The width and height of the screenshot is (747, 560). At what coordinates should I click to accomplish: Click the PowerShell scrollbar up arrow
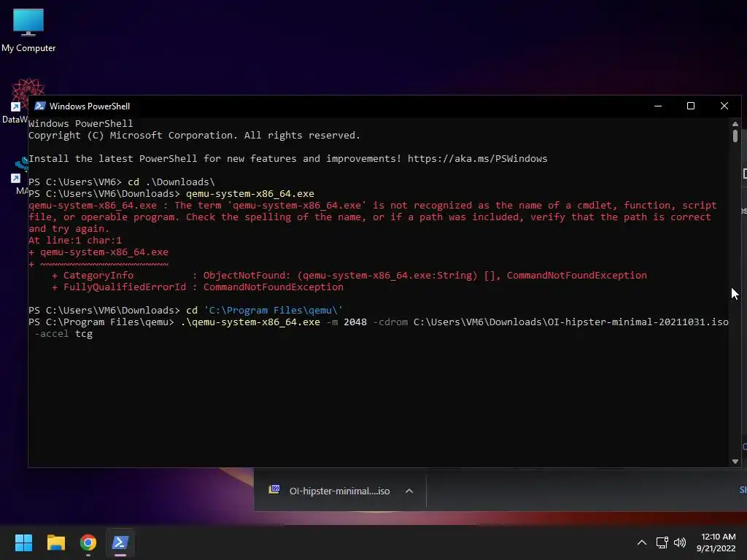[x=735, y=124]
